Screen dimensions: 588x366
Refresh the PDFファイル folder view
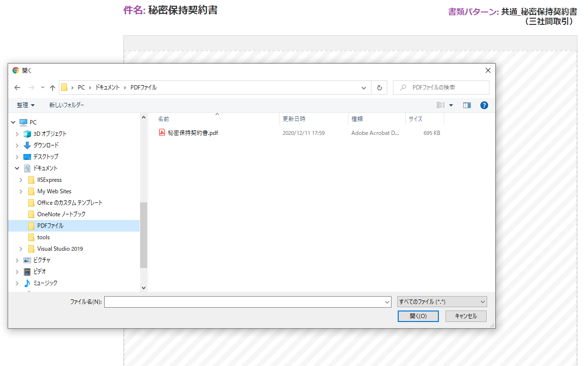[x=380, y=88]
